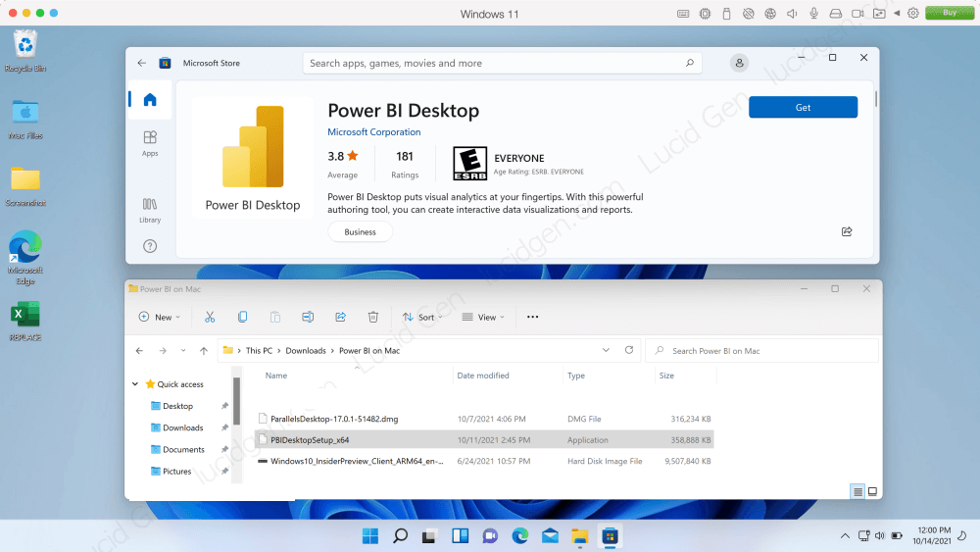Screen dimensions: 980x552
Task: Open Microsoft Edge from taskbar
Action: [x=520, y=536]
